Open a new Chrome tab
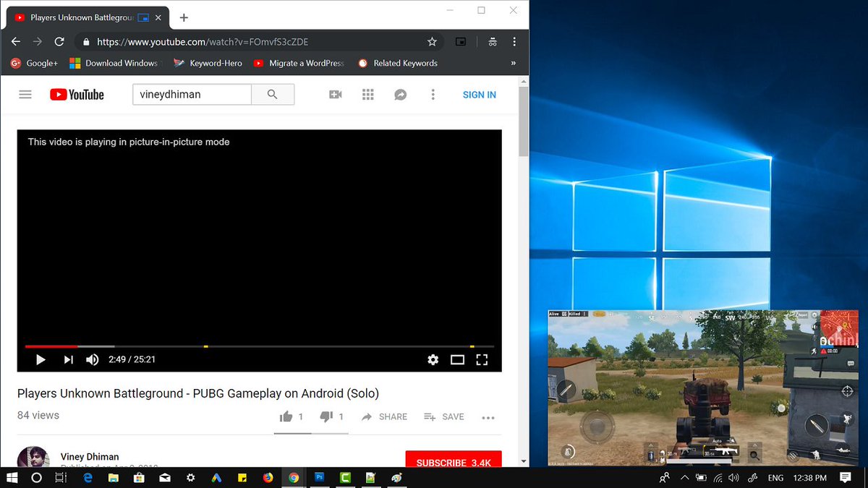Viewport: 868px width, 488px height. pyautogui.click(x=184, y=17)
